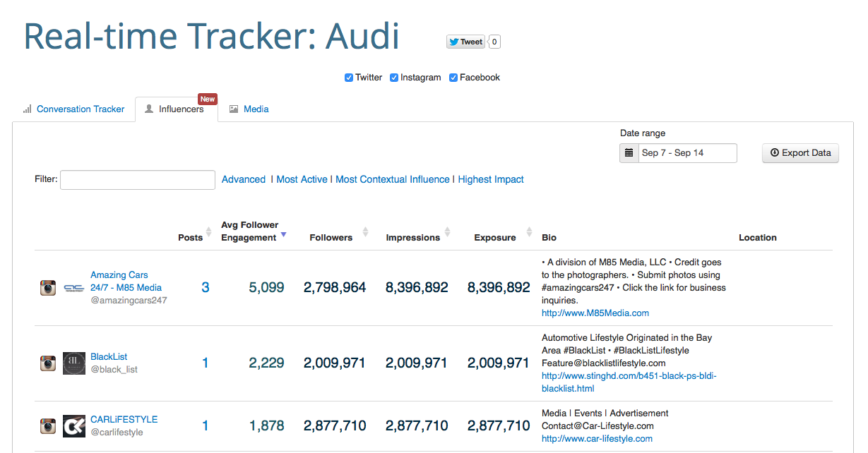The width and height of the screenshot is (868, 453).
Task: Select the Highest Impact filter
Action: [x=491, y=180]
